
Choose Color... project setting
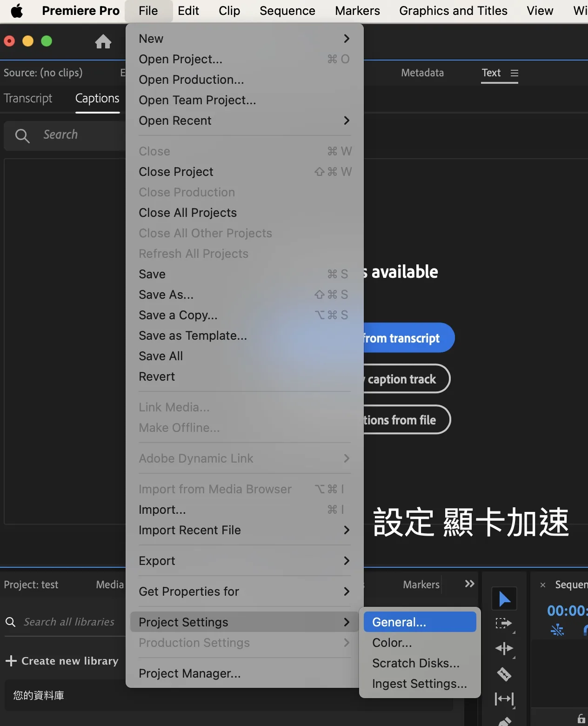tap(420, 643)
